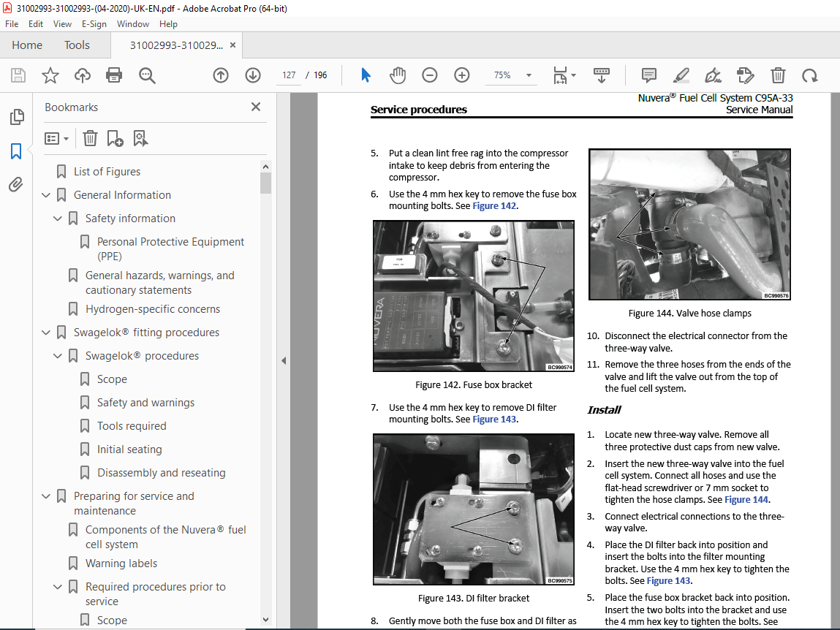Screen dimensions: 840x630
Task: Select the Highlight text tool
Action: (x=681, y=75)
